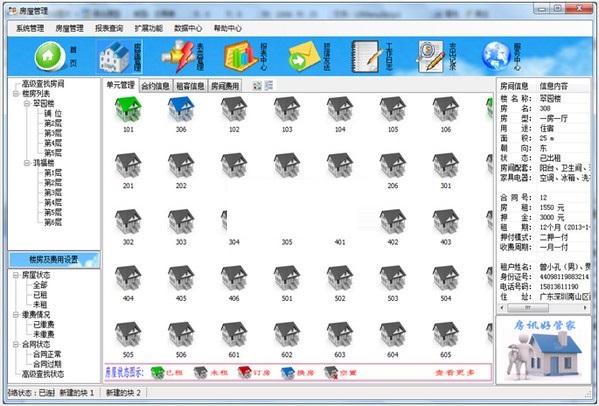Select room 103 house icon
Viewport: 599px width, 406px height.
coord(287,109)
